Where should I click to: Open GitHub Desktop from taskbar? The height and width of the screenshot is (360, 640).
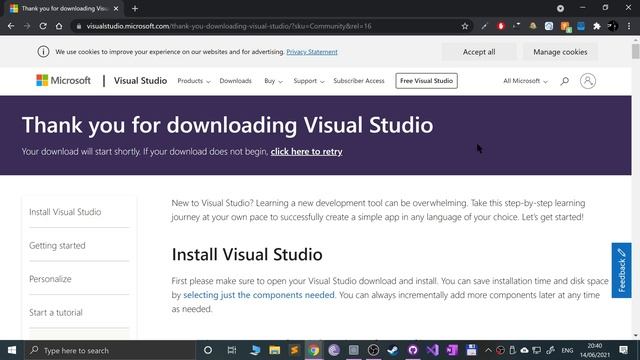point(413,350)
